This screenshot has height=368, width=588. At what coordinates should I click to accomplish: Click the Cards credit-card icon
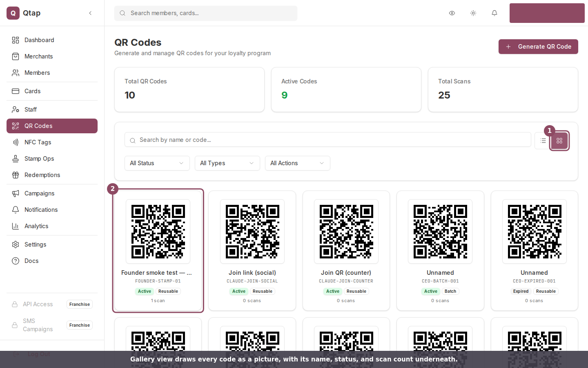coord(16,91)
